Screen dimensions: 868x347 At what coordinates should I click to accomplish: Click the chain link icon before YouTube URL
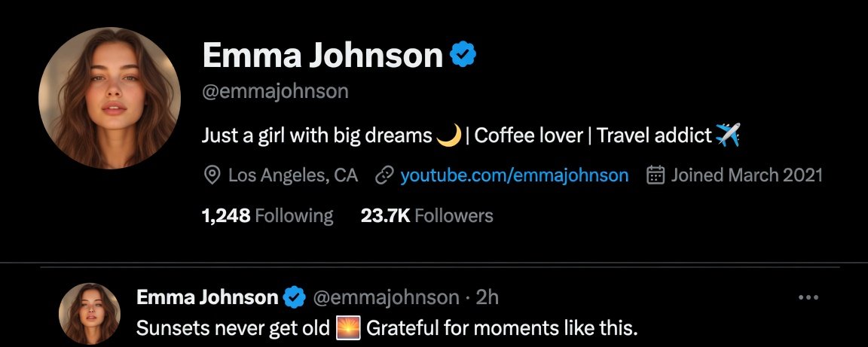click(384, 176)
